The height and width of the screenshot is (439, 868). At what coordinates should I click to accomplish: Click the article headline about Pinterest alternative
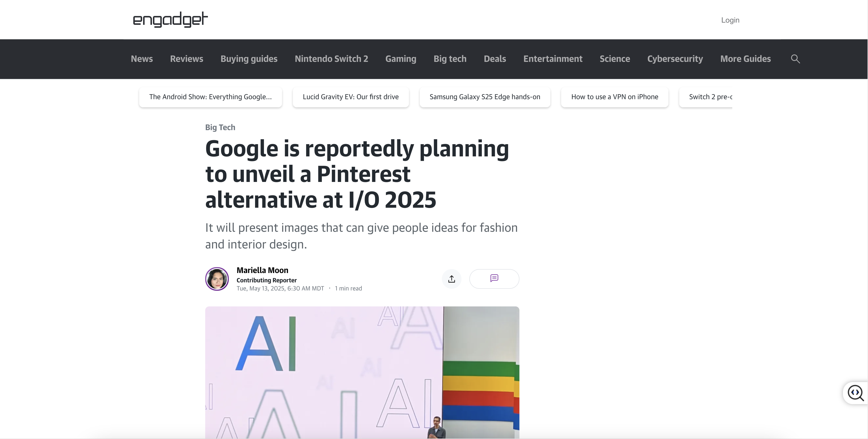[357, 174]
